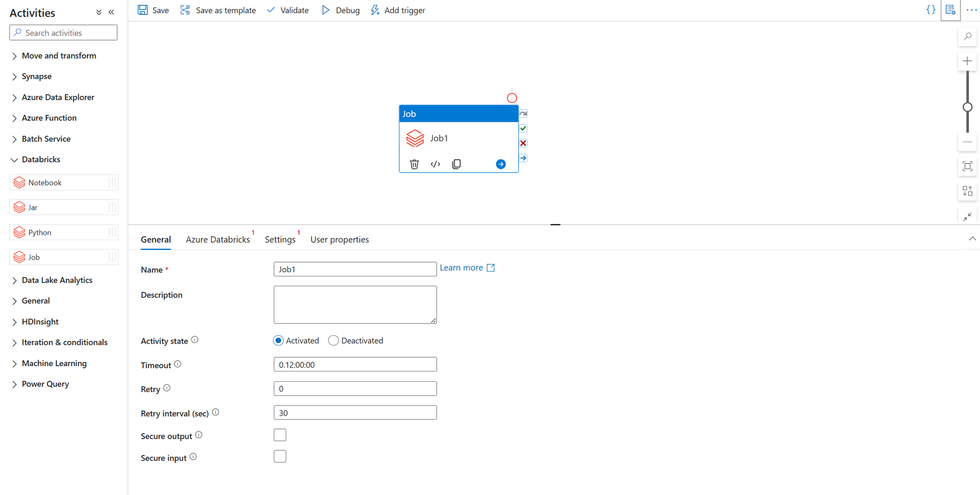Select the Job activity in Databricks list
The height and width of the screenshot is (495, 980).
[64, 257]
